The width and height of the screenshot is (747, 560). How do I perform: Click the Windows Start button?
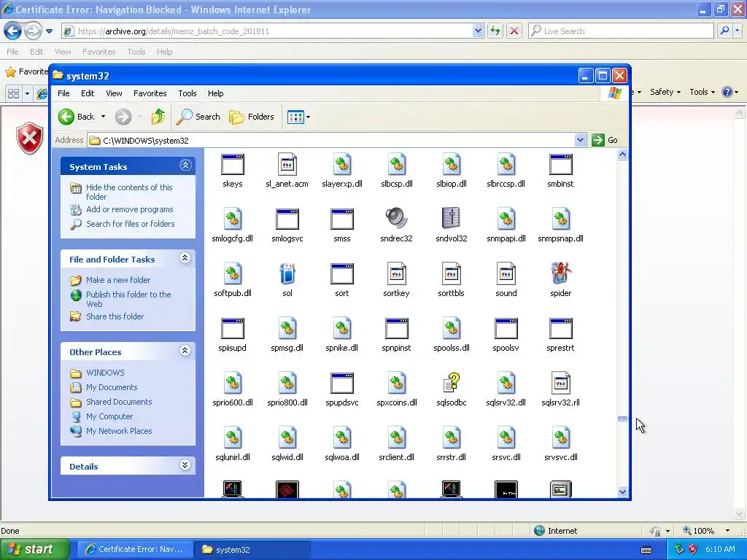coord(34,550)
